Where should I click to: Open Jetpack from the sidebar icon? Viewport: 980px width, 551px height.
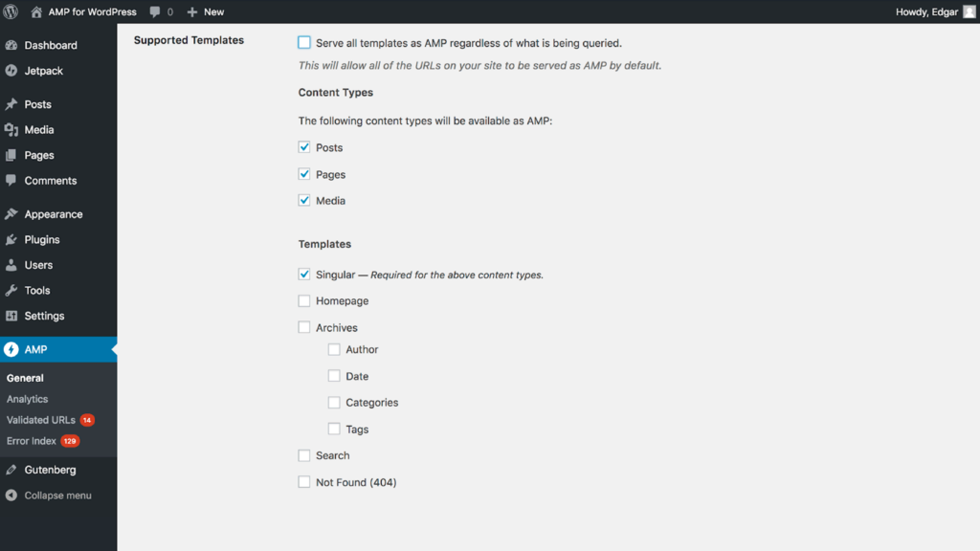tap(11, 71)
